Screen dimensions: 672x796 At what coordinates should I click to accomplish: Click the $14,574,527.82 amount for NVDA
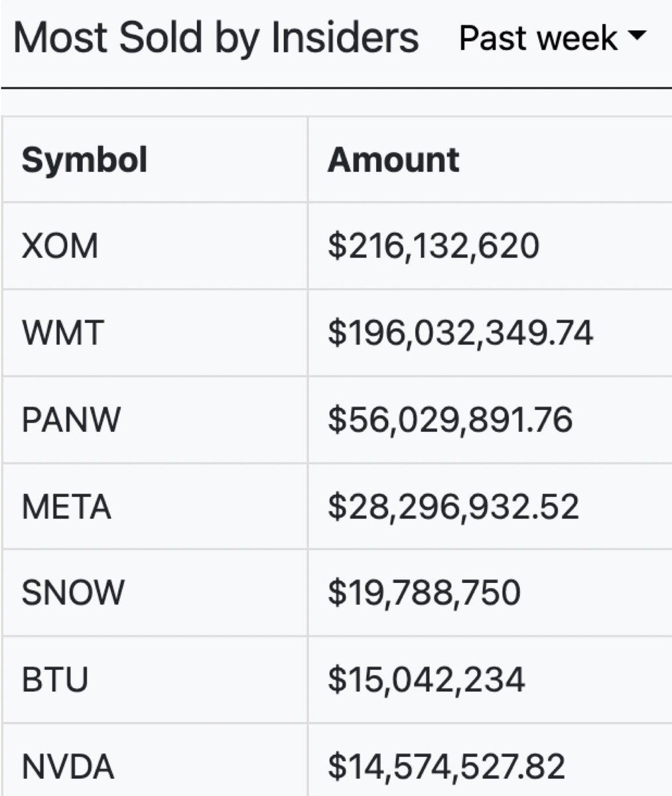tap(446, 766)
